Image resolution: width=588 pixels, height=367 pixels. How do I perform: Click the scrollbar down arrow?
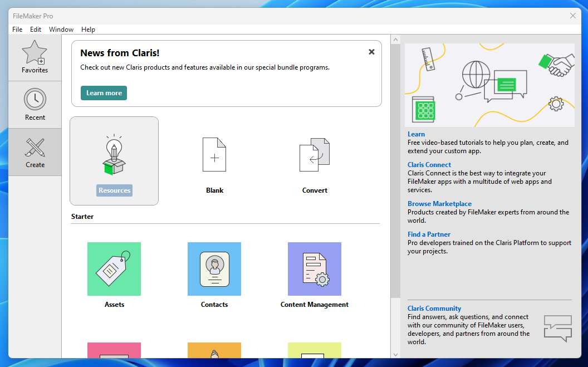[395, 354]
